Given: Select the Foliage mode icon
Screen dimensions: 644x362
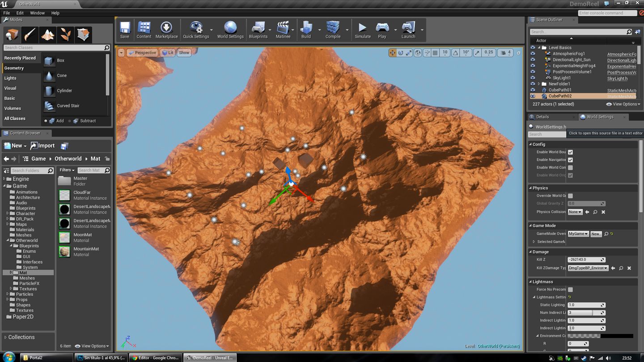Looking at the screenshot, I should tap(65, 34).
